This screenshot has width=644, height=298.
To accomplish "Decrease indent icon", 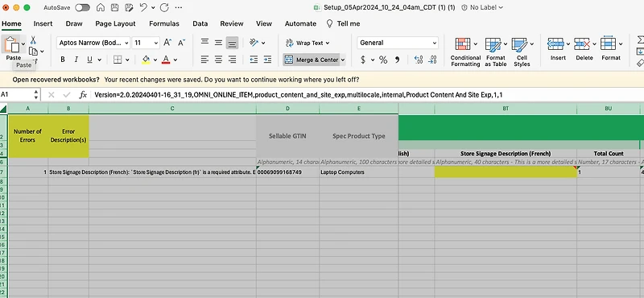I will (x=254, y=60).
